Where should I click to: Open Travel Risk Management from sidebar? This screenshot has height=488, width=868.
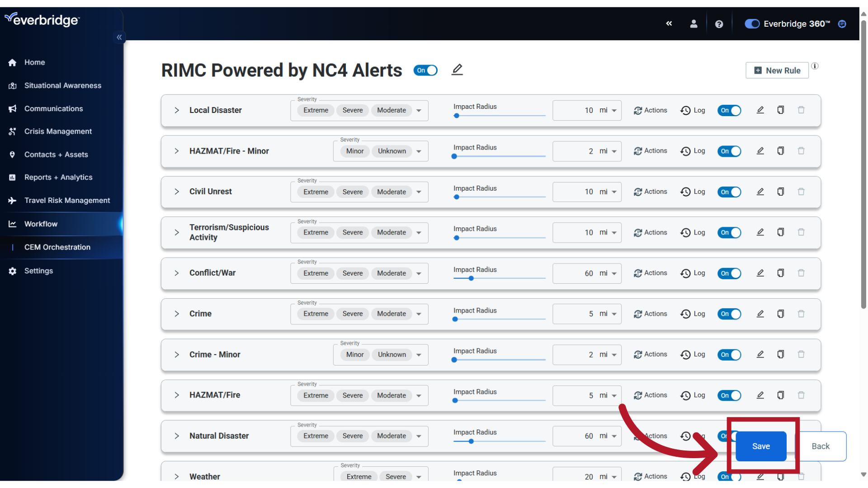pyautogui.click(x=67, y=200)
